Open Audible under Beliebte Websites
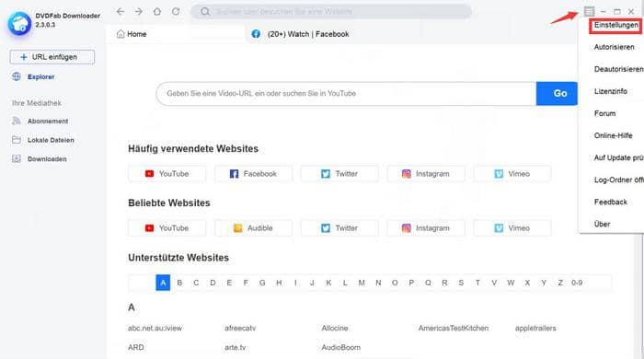Viewport: 644px width, 359px height. click(253, 228)
